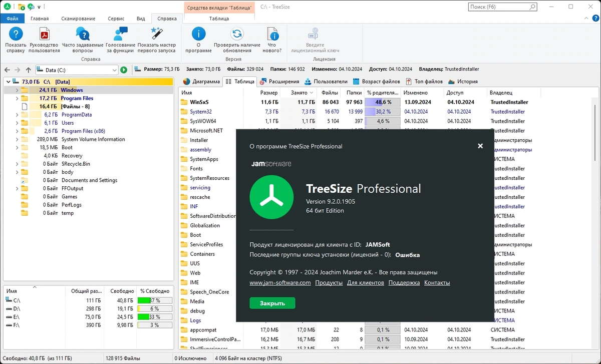Click the TreeSize app icon in title bar

(x=7, y=7)
